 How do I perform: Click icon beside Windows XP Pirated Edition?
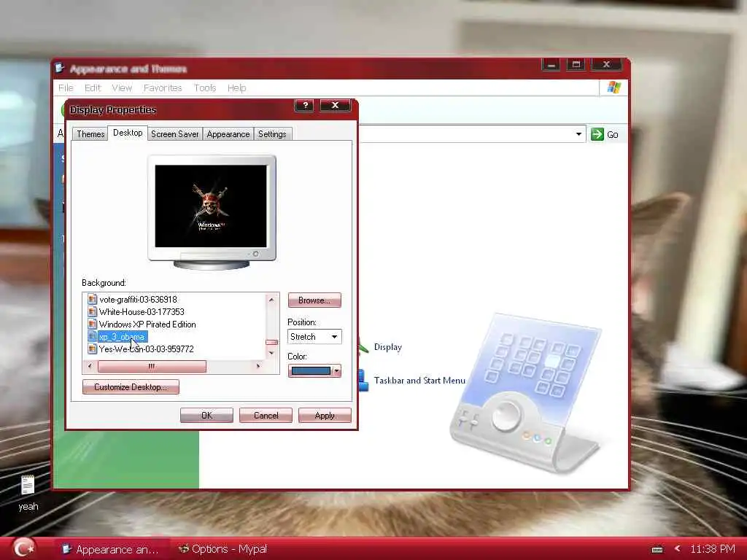click(93, 324)
